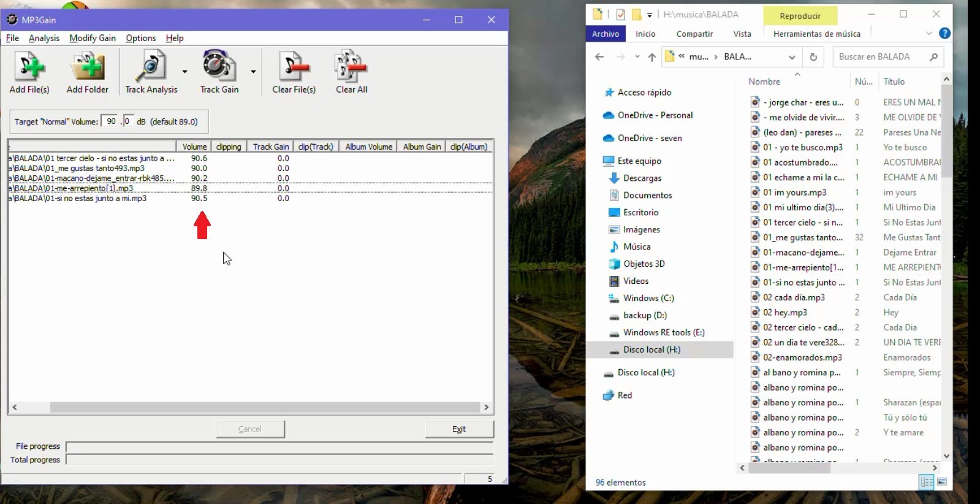Open the Inicio ribbon tab

[645, 34]
